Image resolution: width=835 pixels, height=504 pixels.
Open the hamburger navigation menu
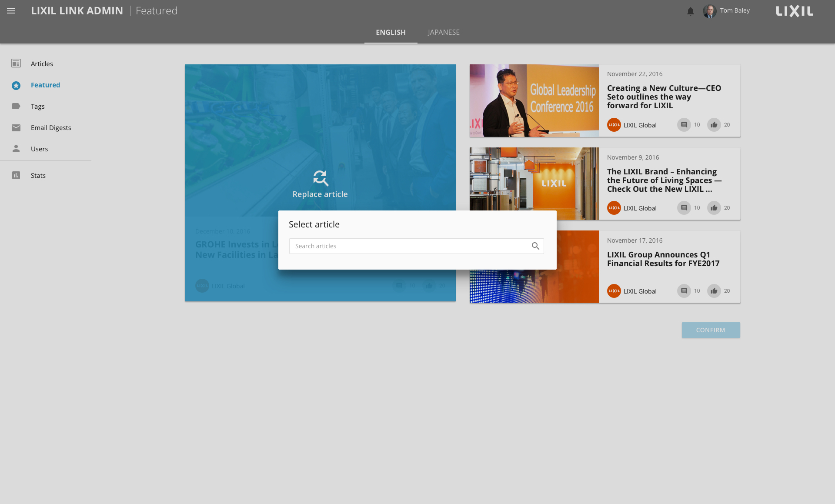coord(11,11)
